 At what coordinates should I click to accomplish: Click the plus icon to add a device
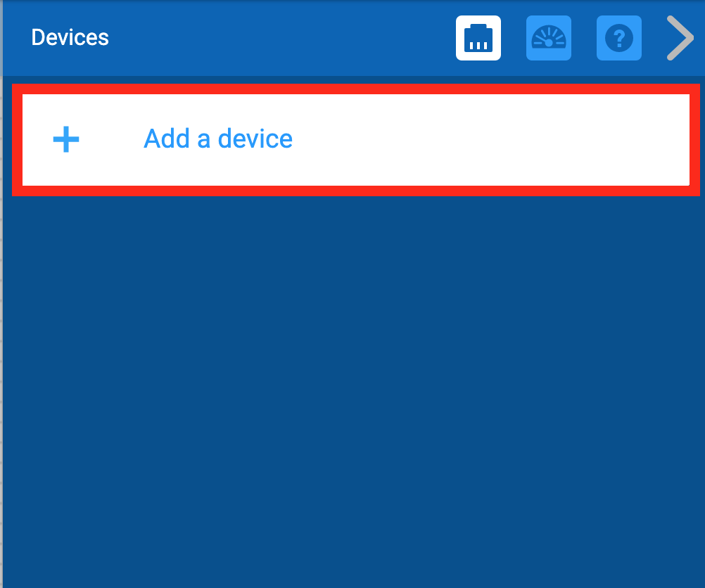[65, 139]
